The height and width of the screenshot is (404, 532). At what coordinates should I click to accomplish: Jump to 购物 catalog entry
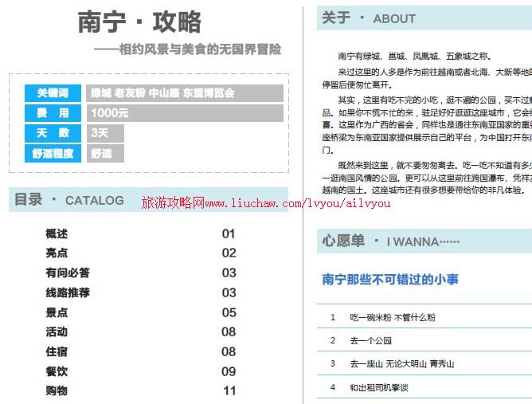57,390
